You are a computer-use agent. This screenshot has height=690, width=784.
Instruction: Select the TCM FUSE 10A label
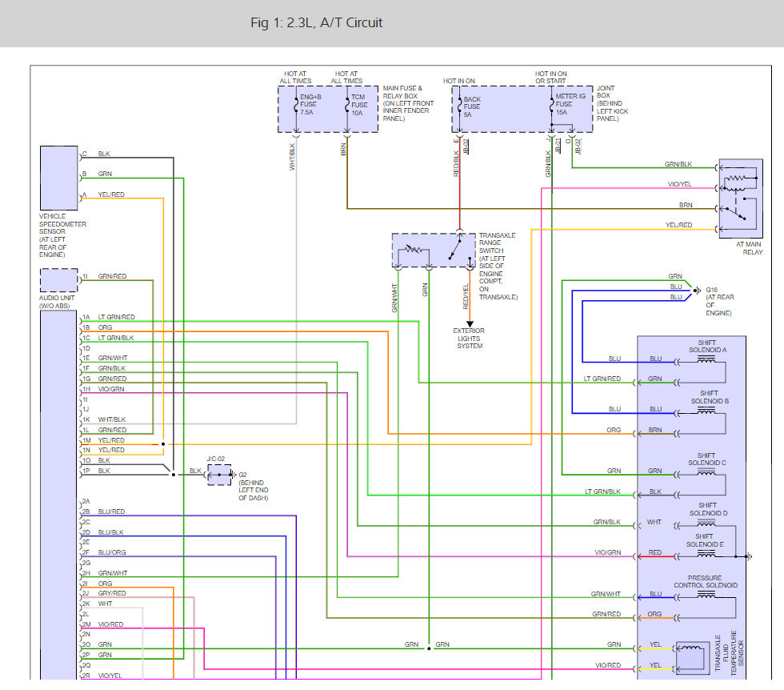pos(359,105)
